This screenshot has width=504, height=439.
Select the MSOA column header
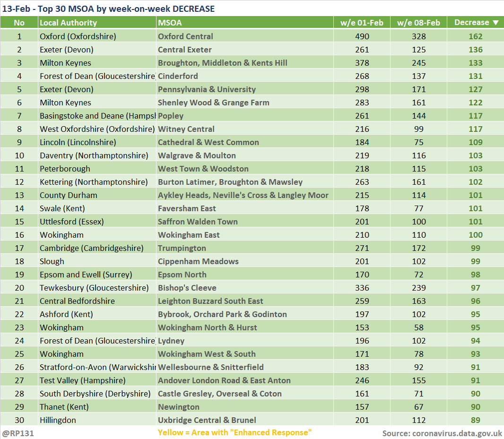click(244, 23)
